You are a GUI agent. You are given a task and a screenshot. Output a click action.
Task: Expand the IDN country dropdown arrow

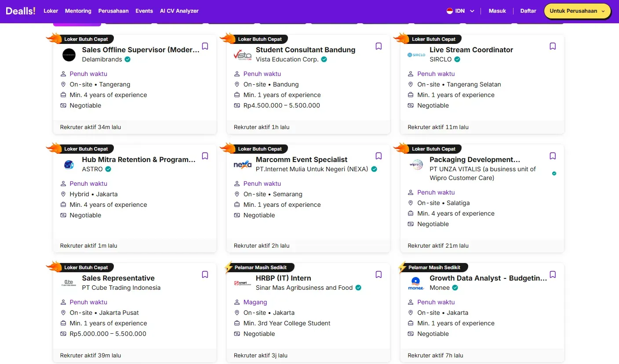[472, 11]
